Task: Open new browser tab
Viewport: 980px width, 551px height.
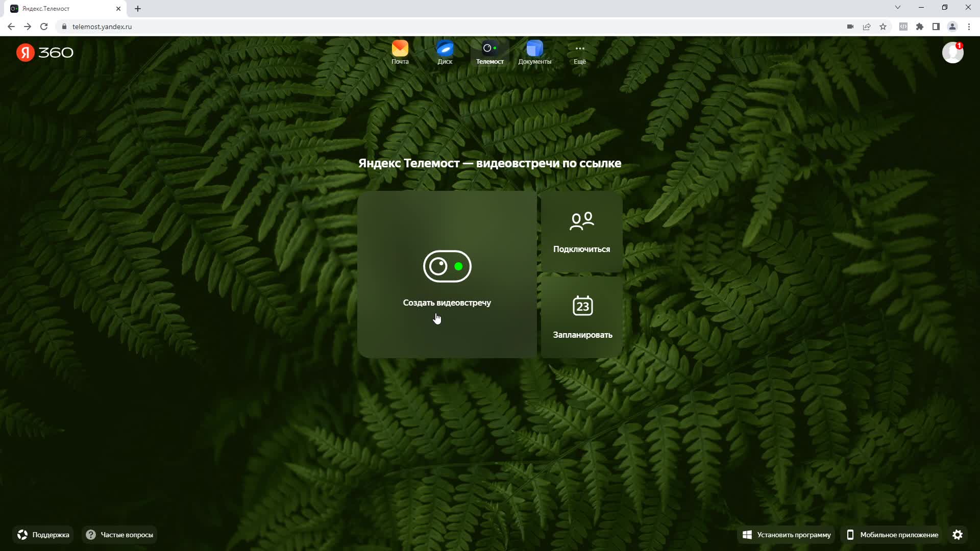Action: pyautogui.click(x=138, y=9)
